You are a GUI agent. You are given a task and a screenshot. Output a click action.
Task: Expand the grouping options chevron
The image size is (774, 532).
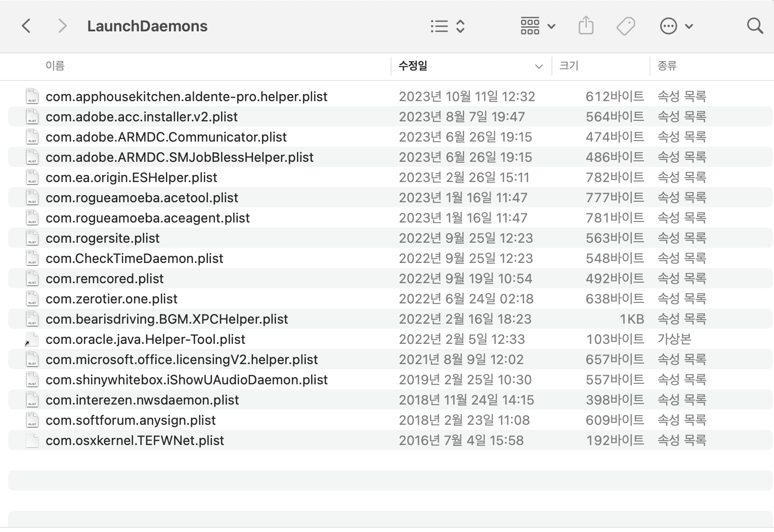551,26
